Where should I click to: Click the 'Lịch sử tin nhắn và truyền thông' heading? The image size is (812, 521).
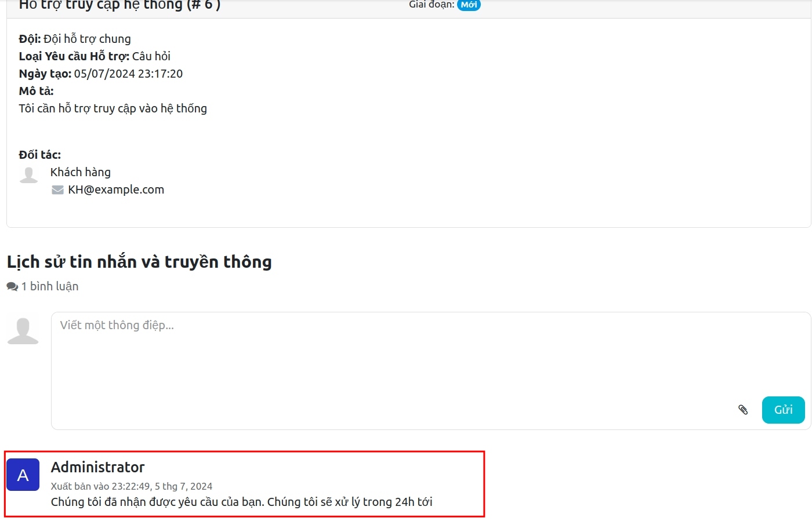click(x=139, y=262)
